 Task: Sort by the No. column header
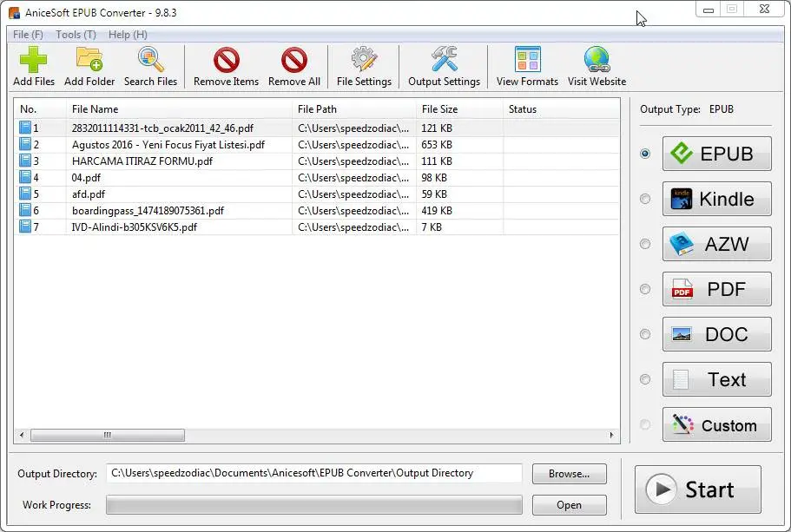coord(40,109)
